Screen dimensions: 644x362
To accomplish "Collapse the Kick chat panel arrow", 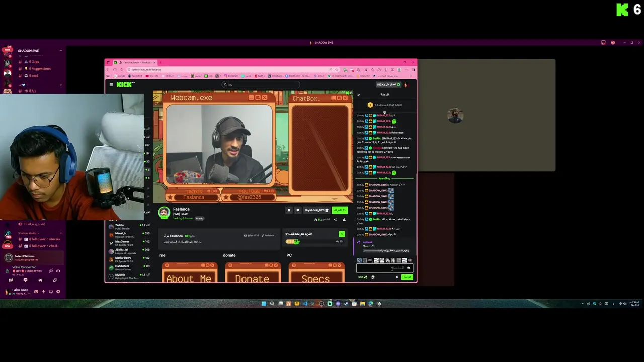I will tap(358, 94).
